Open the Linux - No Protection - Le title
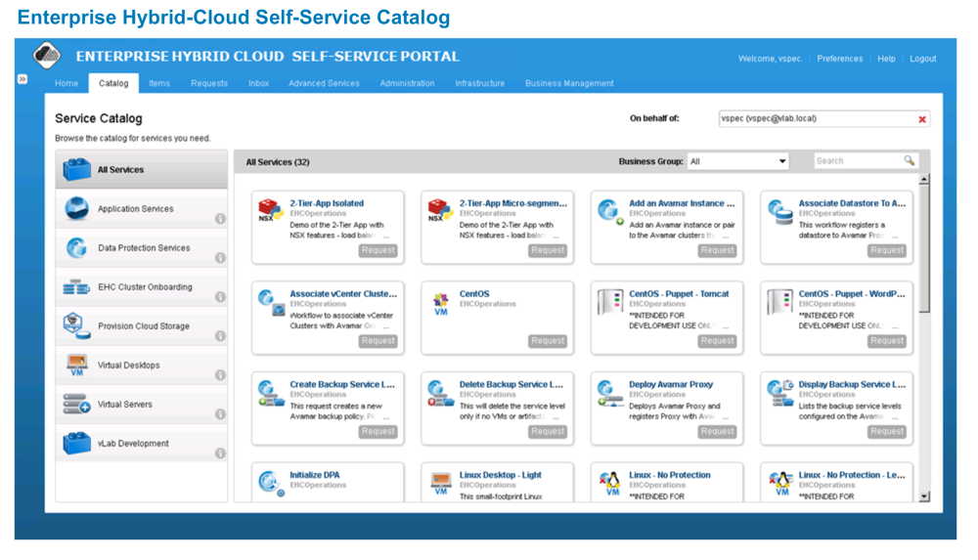The width and height of the screenshot is (978, 560). (852, 475)
